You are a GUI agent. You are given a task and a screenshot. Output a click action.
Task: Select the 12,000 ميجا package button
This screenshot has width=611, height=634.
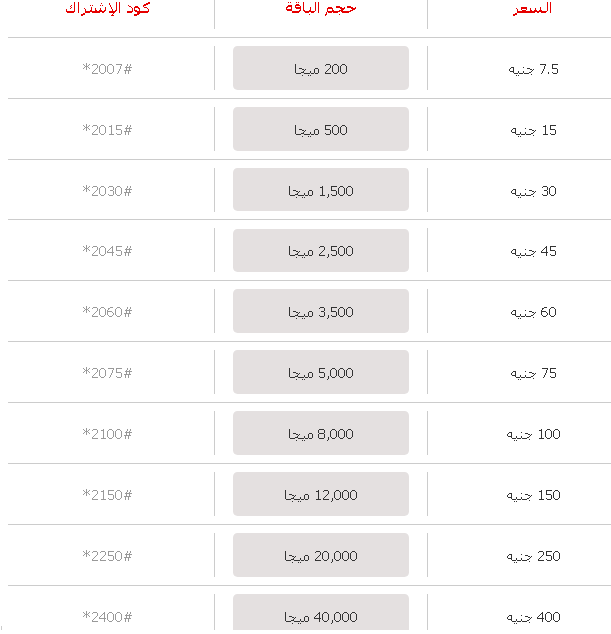pos(321,495)
